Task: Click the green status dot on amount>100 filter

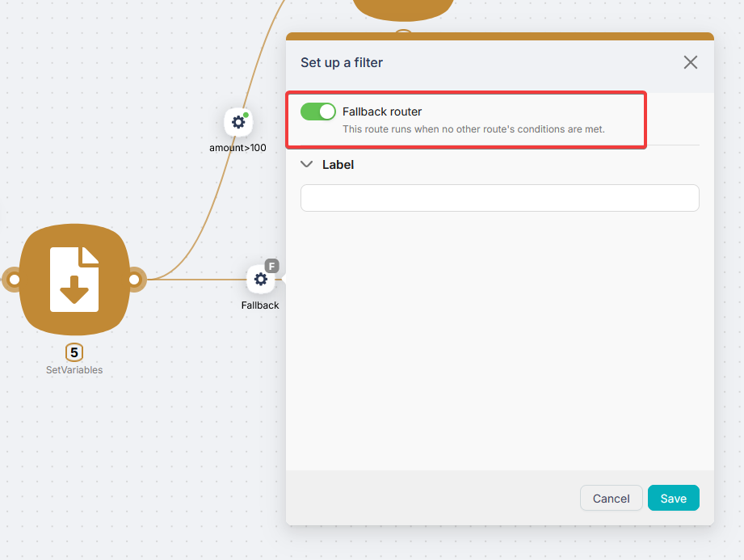Action: pyautogui.click(x=245, y=114)
